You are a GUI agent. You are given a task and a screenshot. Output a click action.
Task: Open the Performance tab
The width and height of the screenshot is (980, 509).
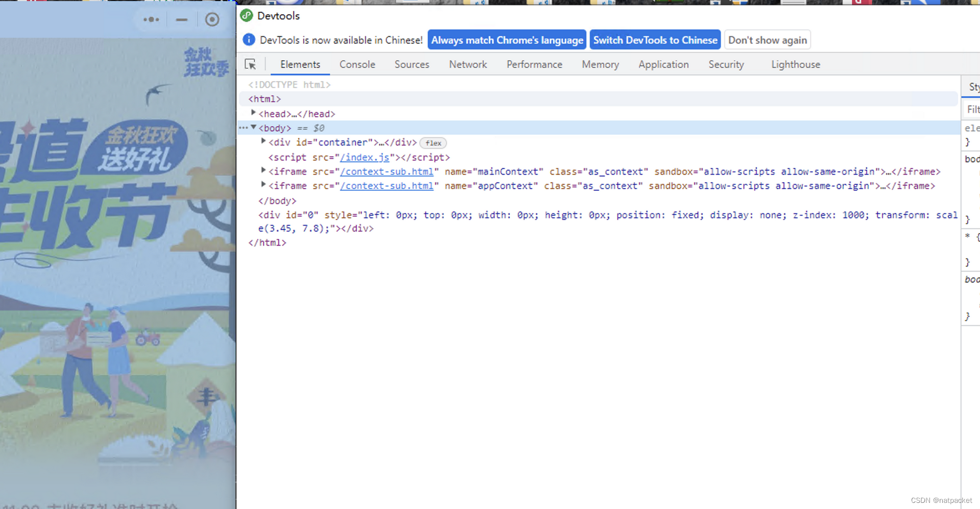(x=534, y=64)
